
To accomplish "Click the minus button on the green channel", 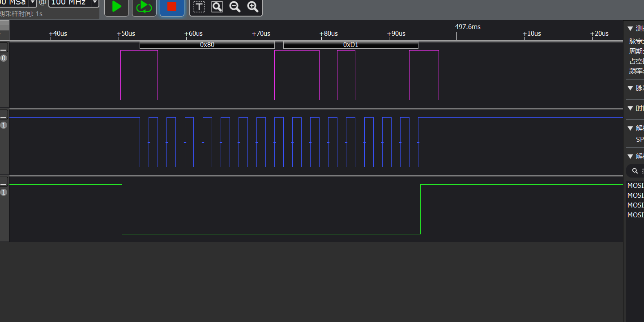I will pyautogui.click(x=4, y=182).
